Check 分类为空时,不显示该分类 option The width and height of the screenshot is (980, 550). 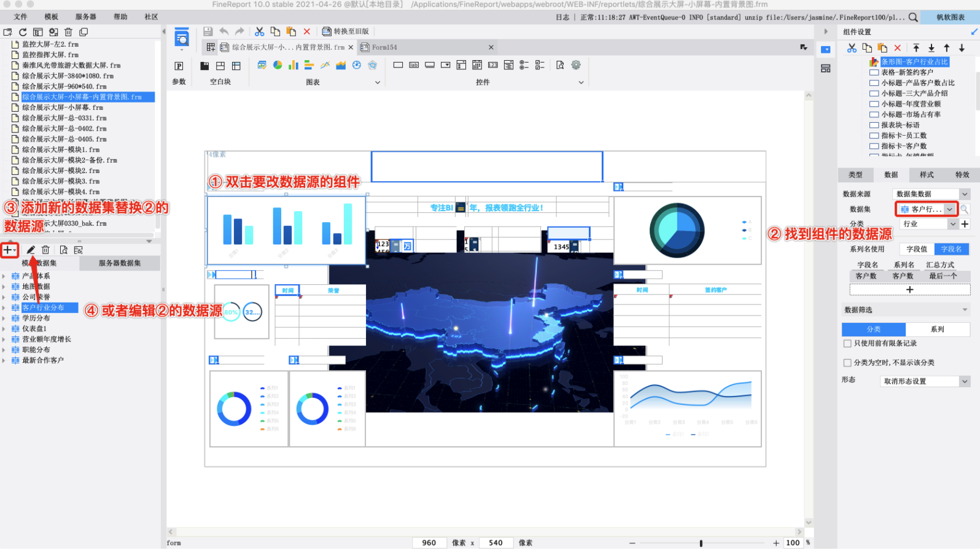coord(847,363)
